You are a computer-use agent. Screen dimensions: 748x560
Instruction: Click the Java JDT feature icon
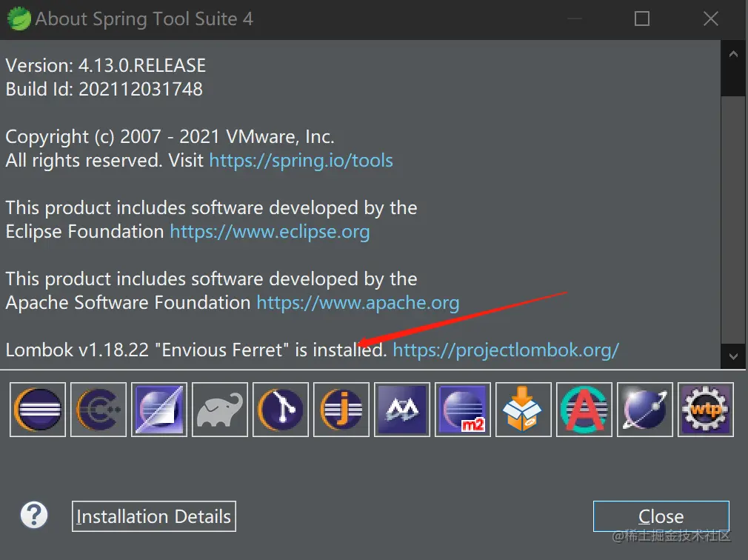click(x=341, y=410)
